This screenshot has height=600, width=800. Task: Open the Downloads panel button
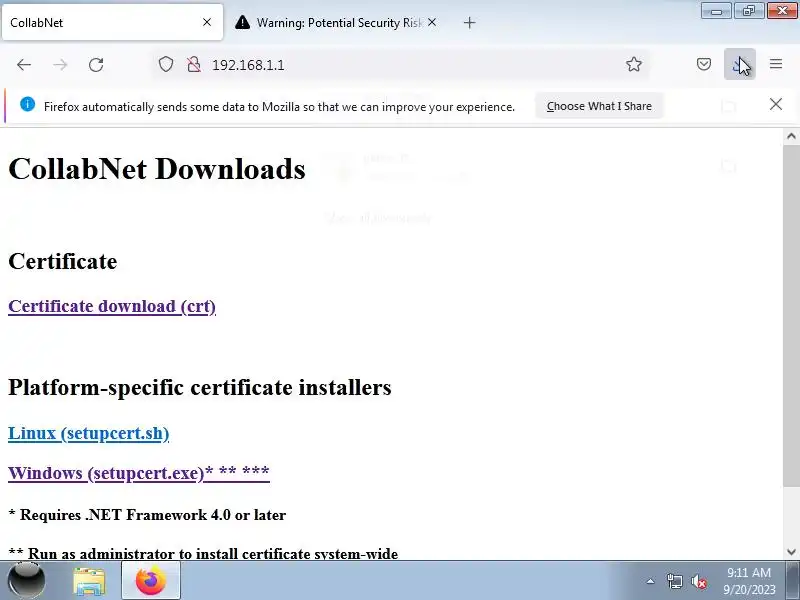click(740, 64)
